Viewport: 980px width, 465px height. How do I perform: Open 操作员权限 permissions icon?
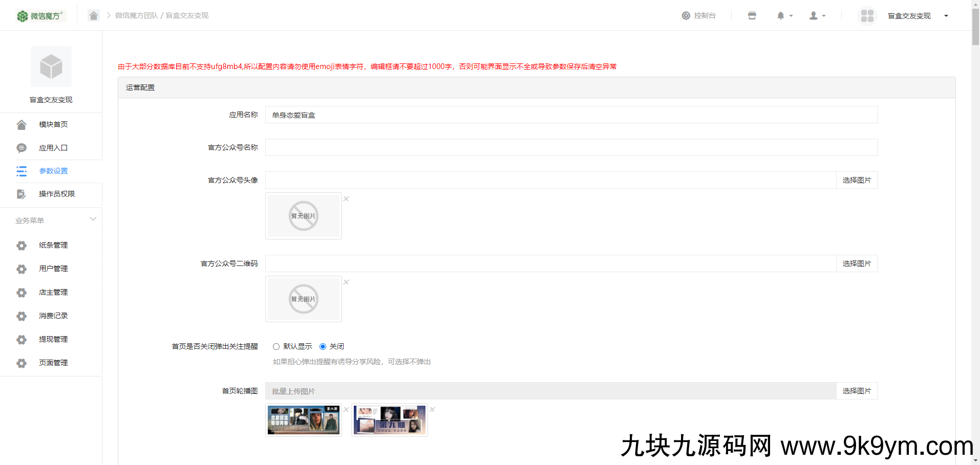tap(21, 194)
